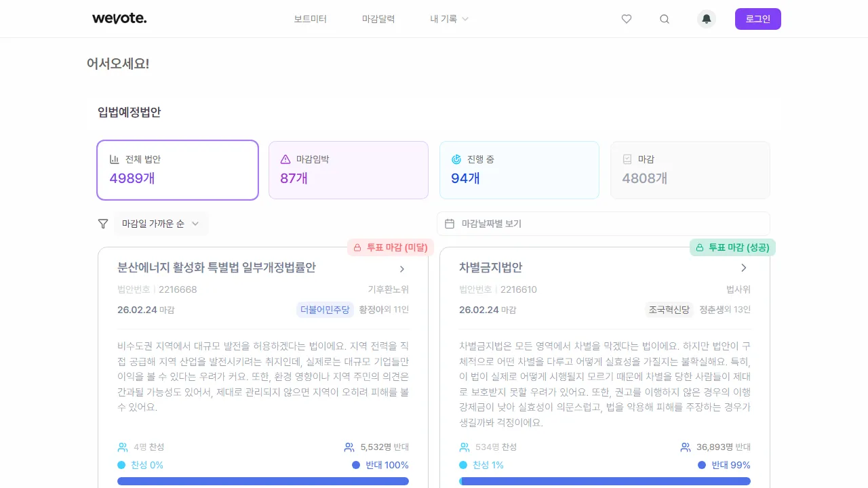Click the 마감날짜별 보기 input field
Viewport: 868px width, 488px height.
tap(604, 224)
